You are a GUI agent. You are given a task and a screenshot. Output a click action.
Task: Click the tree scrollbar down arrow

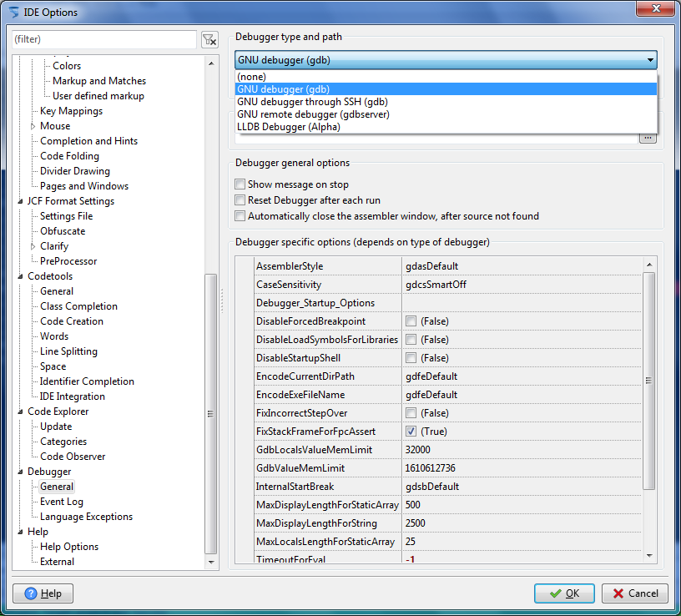[211, 562]
